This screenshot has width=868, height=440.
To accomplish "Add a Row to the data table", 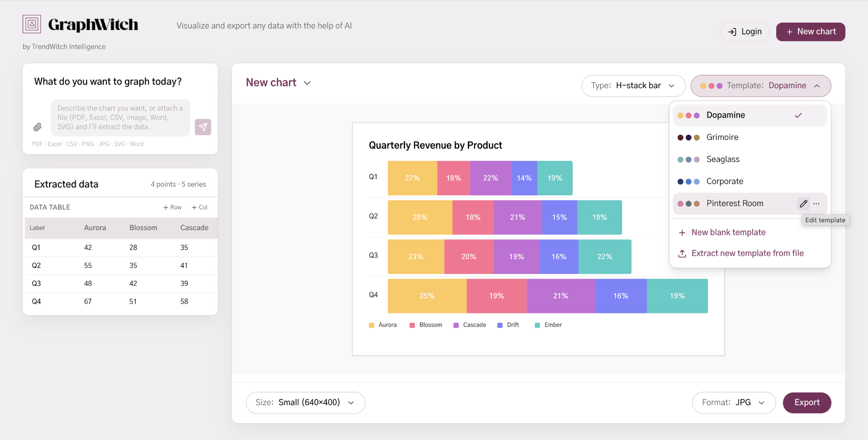I will [x=172, y=208].
